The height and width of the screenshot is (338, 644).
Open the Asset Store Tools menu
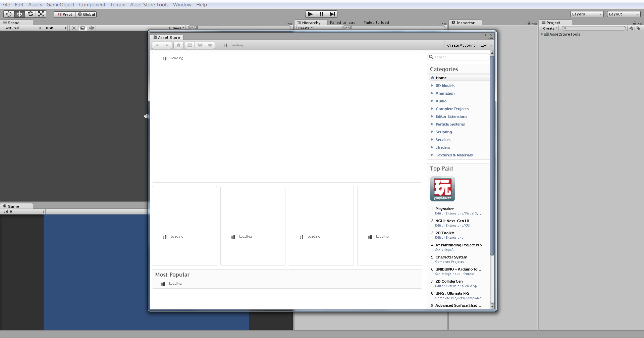pyautogui.click(x=149, y=5)
